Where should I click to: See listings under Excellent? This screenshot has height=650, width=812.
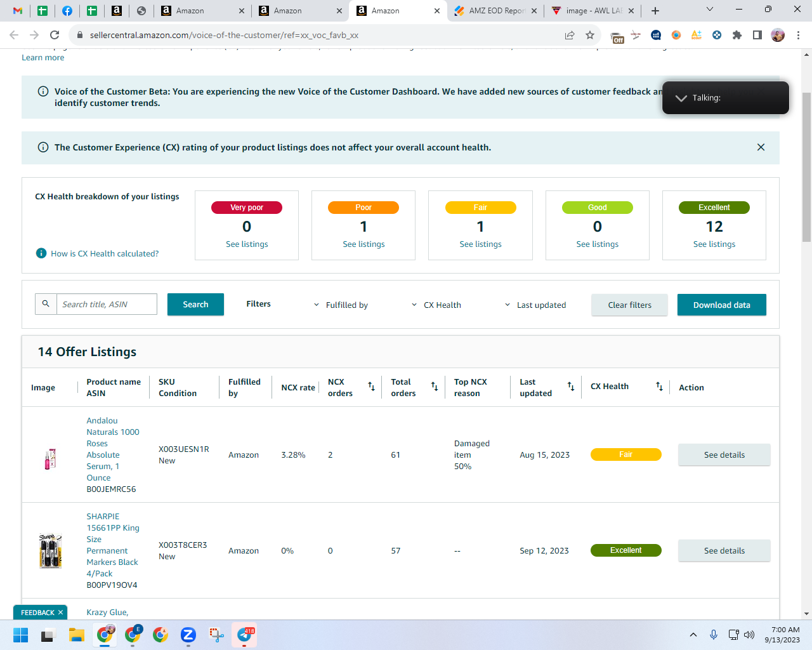714,244
